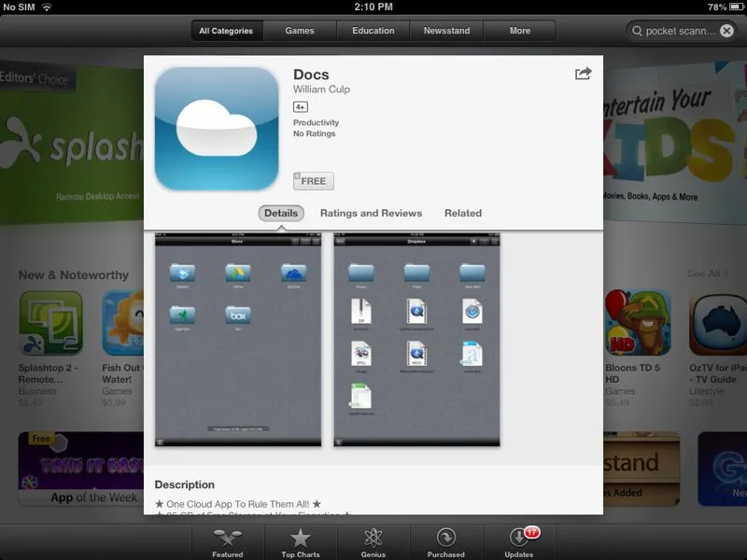Select the Details tab
This screenshot has width=747, height=560.
(281, 213)
